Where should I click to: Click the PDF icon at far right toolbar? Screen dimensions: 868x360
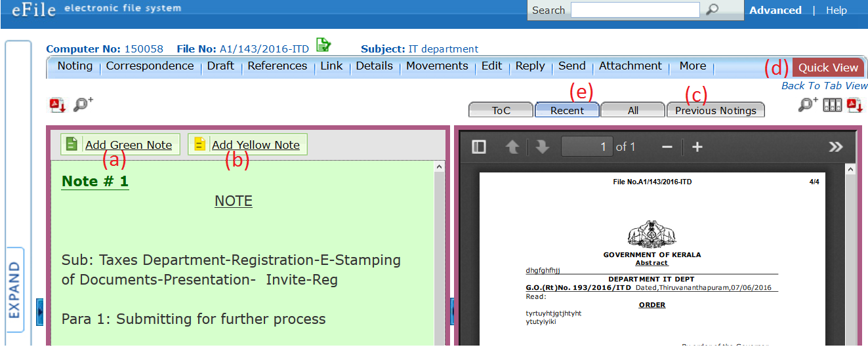tap(855, 105)
